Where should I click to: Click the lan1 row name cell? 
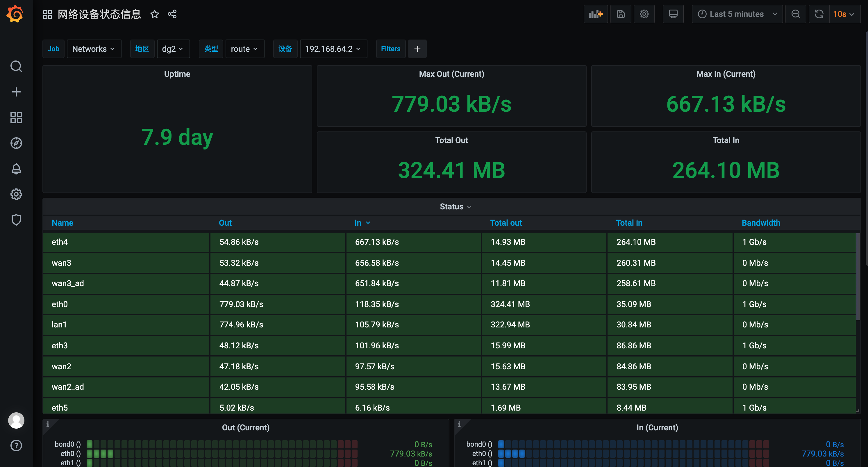[x=126, y=325]
